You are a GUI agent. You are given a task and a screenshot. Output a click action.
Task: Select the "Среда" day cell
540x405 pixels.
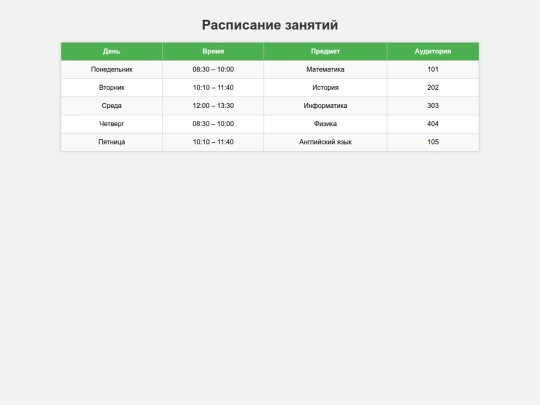tap(112, 106)
